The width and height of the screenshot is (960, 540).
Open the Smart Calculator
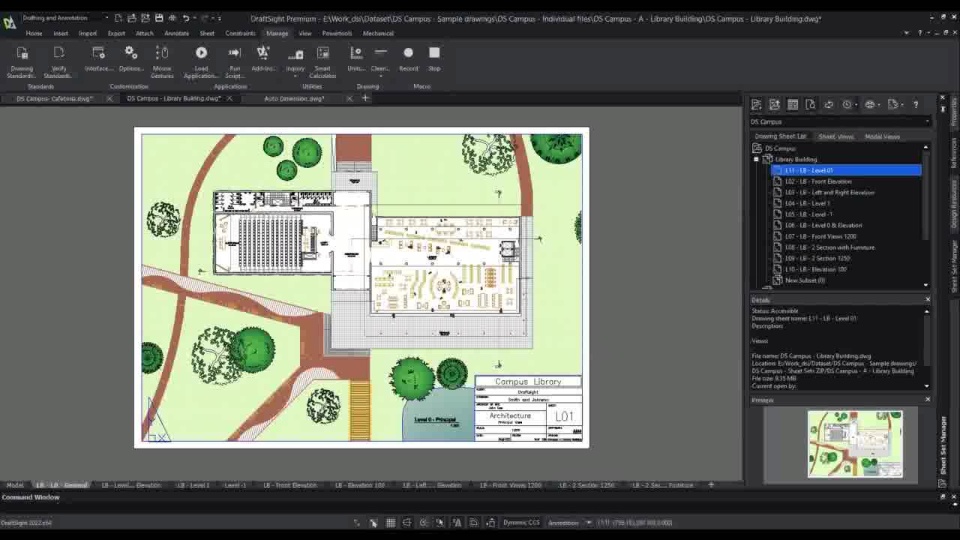323,62
